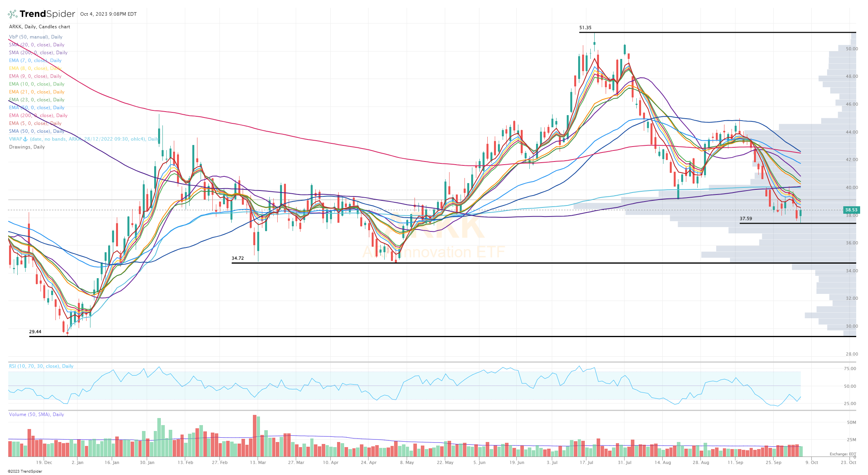Click the 'Volume (50, SMA), Daily' label
The image size is (868, 475).
pos(37,414)
